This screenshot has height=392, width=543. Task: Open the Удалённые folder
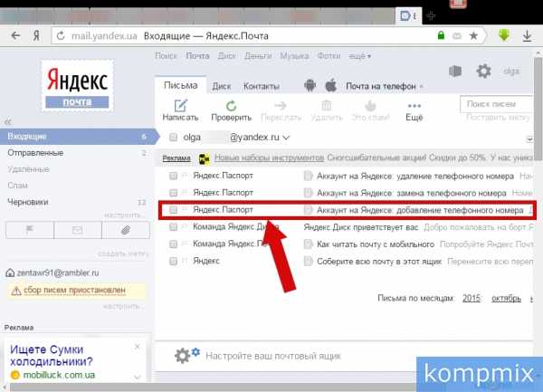(x=28, y=169)
